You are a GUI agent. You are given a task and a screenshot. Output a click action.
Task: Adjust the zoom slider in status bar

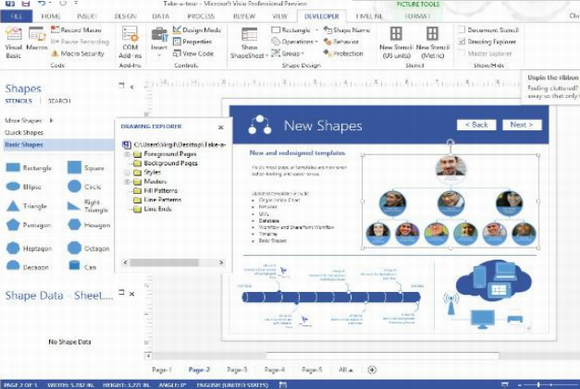click(539, 385)
